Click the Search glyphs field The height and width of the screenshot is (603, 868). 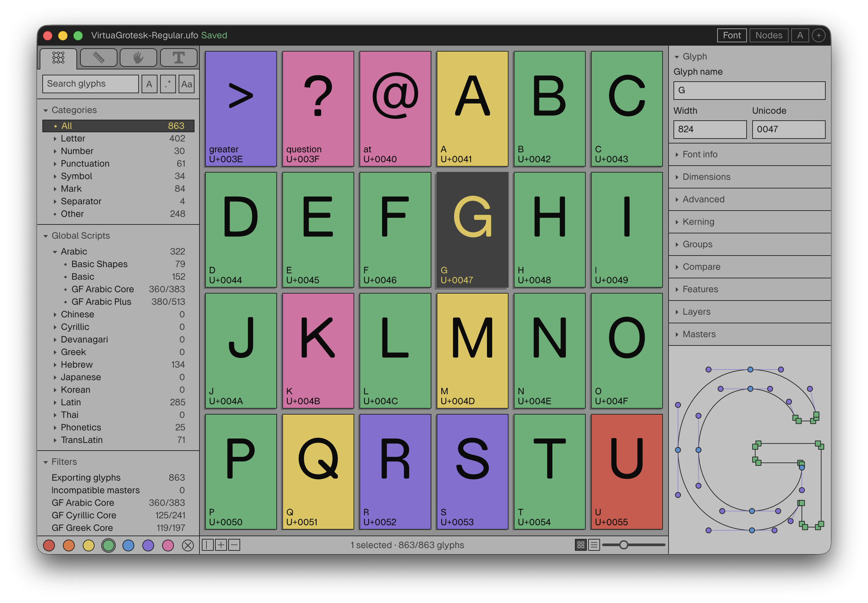91,84
